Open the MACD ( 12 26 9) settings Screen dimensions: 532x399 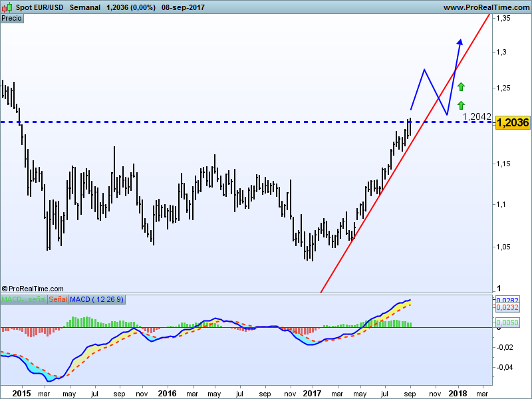tap(96, 299)
